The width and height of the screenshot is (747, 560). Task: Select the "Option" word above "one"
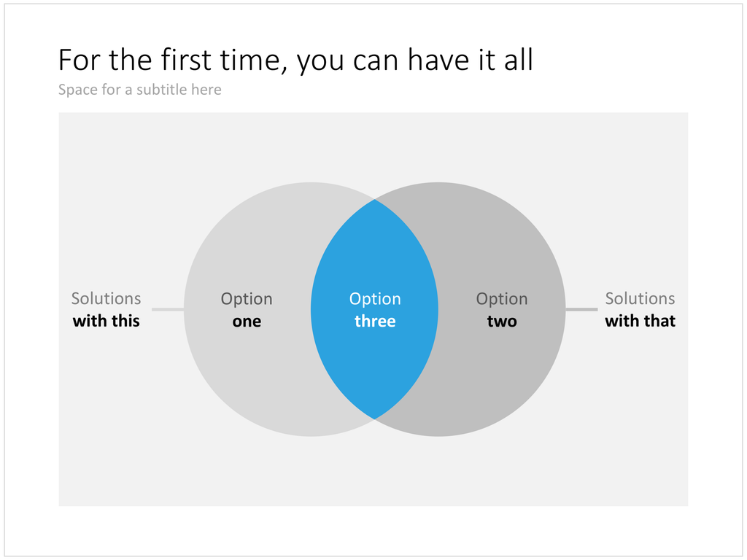[x=247, y=299]
